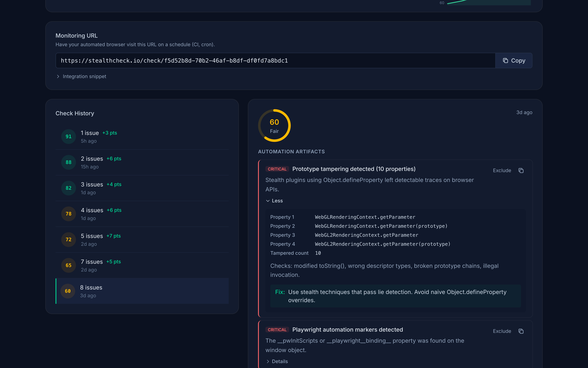Open the check with score 91

pyautogui.click(x=142, y=137)
